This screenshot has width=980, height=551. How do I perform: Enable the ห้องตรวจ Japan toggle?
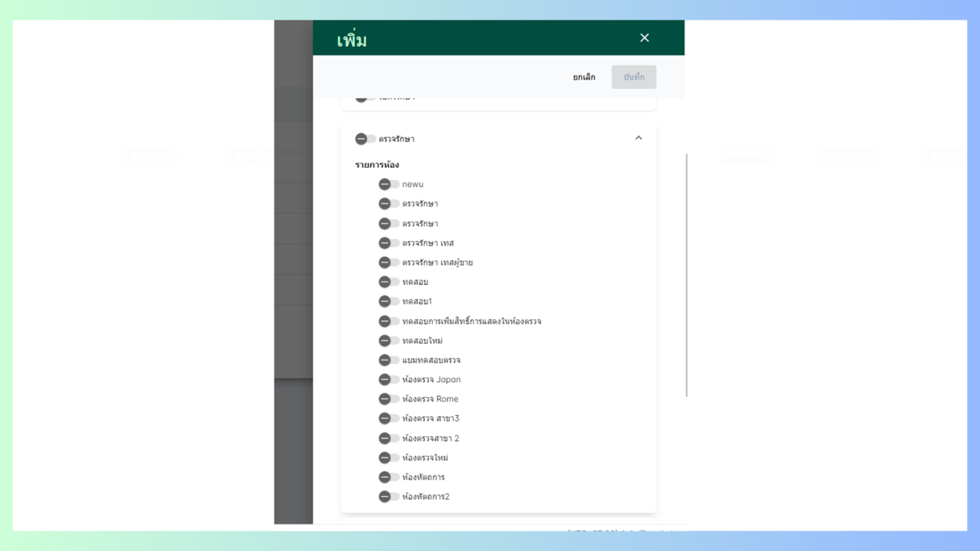388,379
